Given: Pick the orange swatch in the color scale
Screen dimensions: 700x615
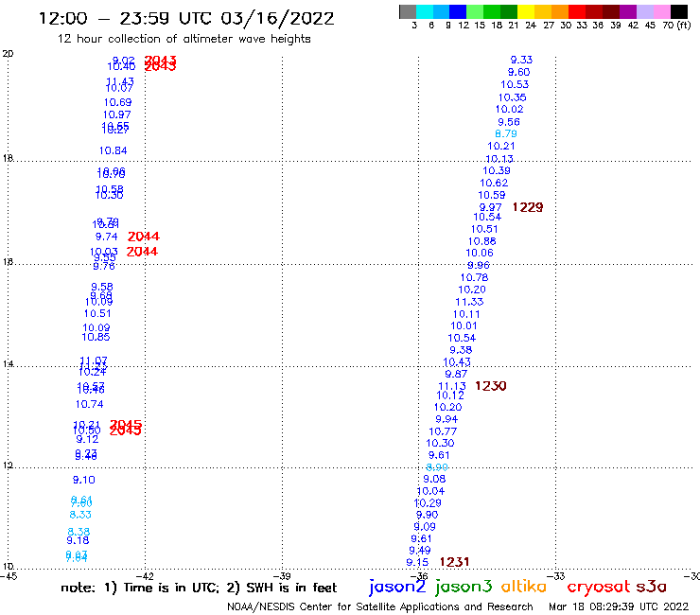Looking at the screenshot, I should tap(560, 12).
